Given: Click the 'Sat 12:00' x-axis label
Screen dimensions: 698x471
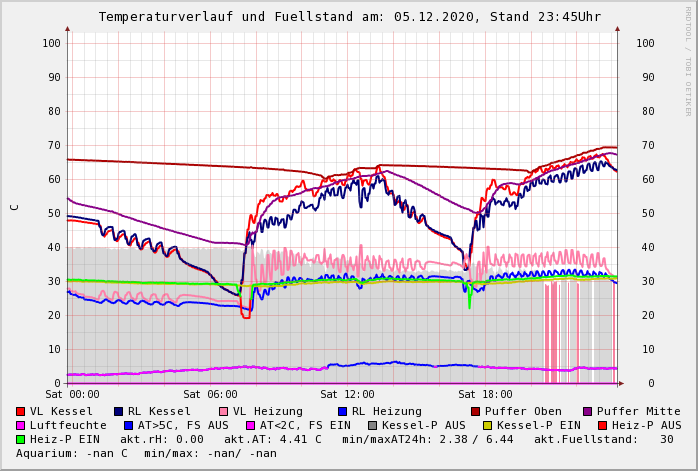Looking at the screenshot, I should coord(347,394).
